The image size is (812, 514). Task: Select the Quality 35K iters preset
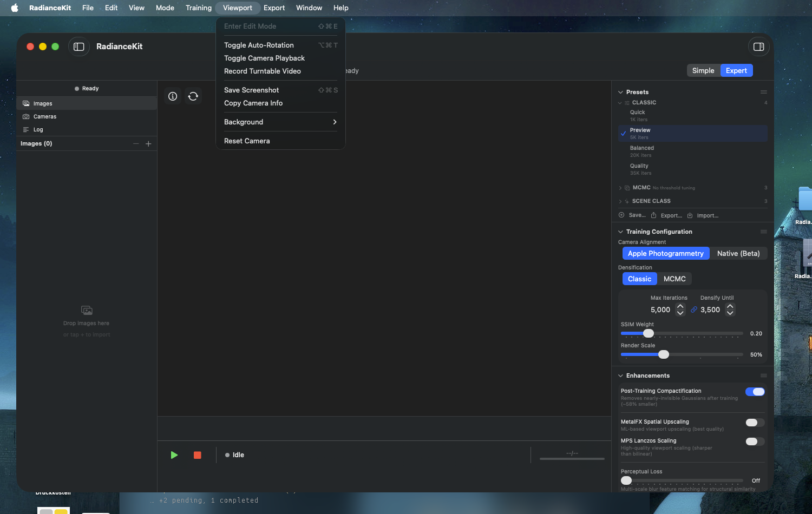(693, 169)
